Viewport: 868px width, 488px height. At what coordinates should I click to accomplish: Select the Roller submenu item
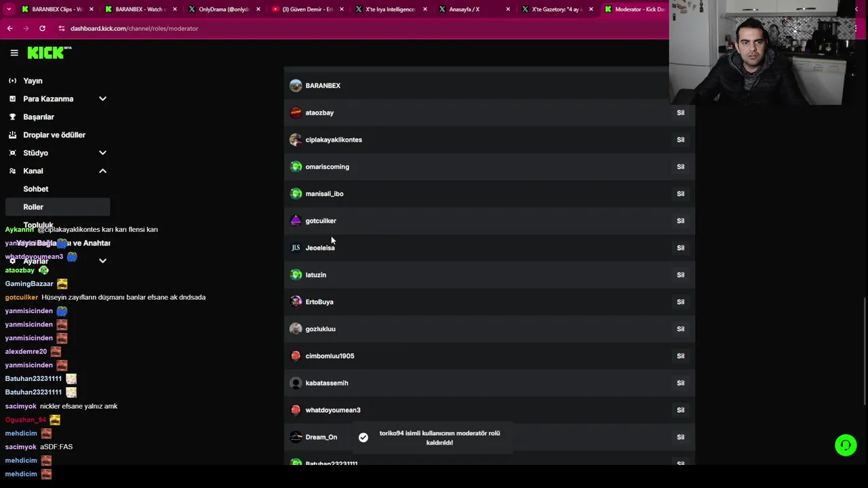coord(57,207)
